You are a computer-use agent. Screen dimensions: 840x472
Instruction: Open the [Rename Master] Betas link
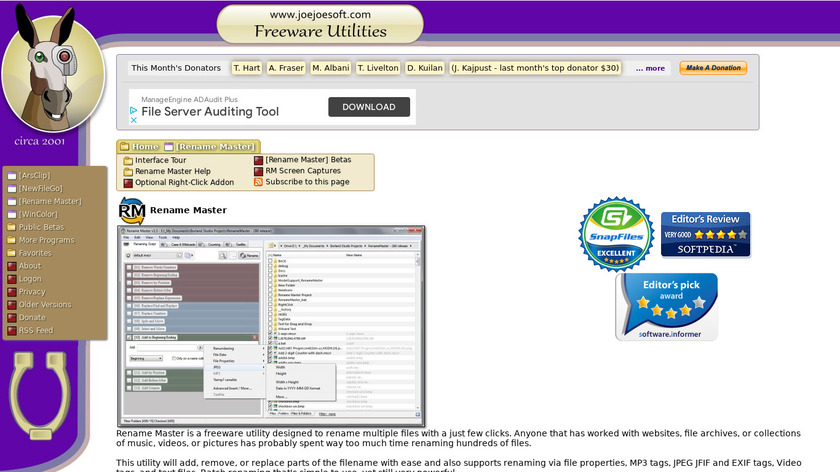pos(309,160)
